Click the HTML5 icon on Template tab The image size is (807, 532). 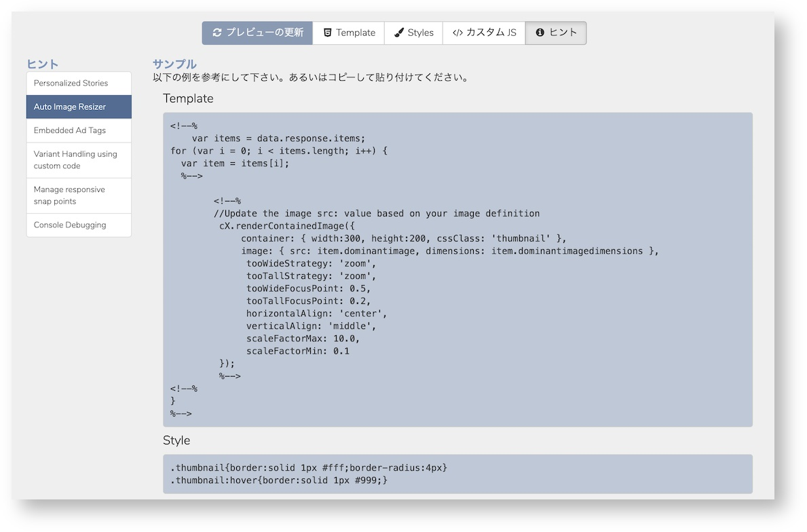[x=327, y=33]
